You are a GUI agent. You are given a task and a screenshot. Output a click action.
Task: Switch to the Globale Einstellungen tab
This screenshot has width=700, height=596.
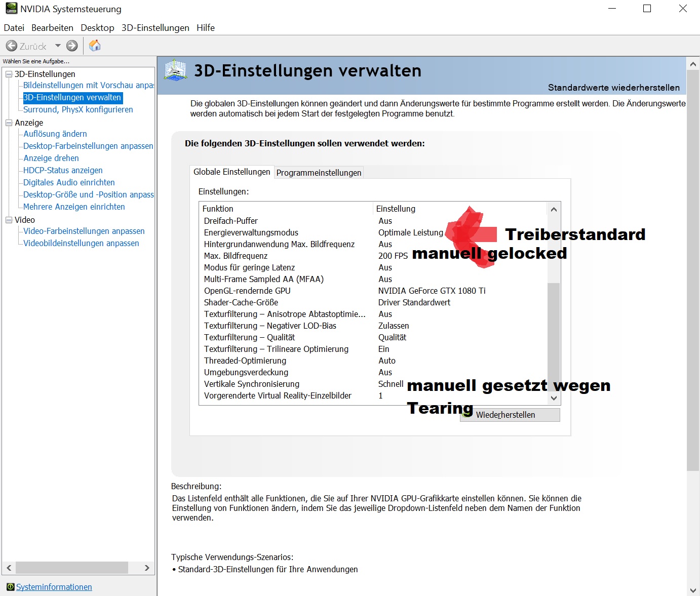pyautogui.click(x=232, y=172)
